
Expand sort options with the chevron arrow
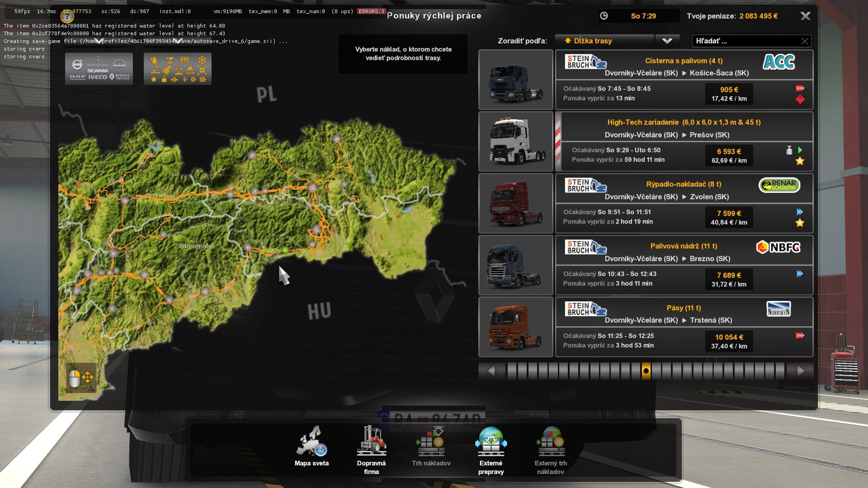[667, 41]
